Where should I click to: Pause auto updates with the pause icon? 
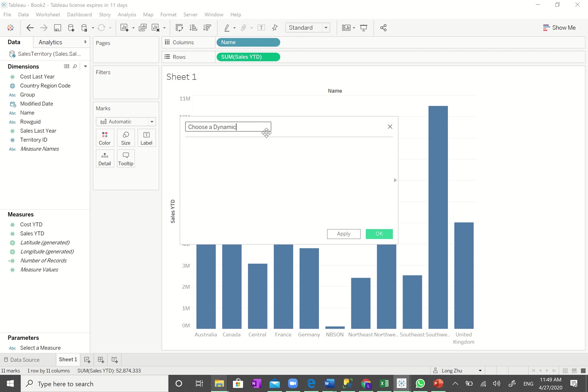(x=84, y=28)
